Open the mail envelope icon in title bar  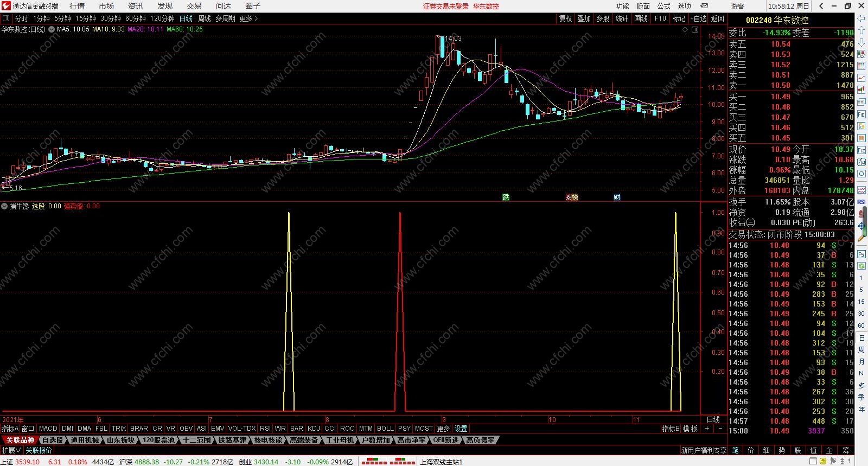(x=704, y=6)
